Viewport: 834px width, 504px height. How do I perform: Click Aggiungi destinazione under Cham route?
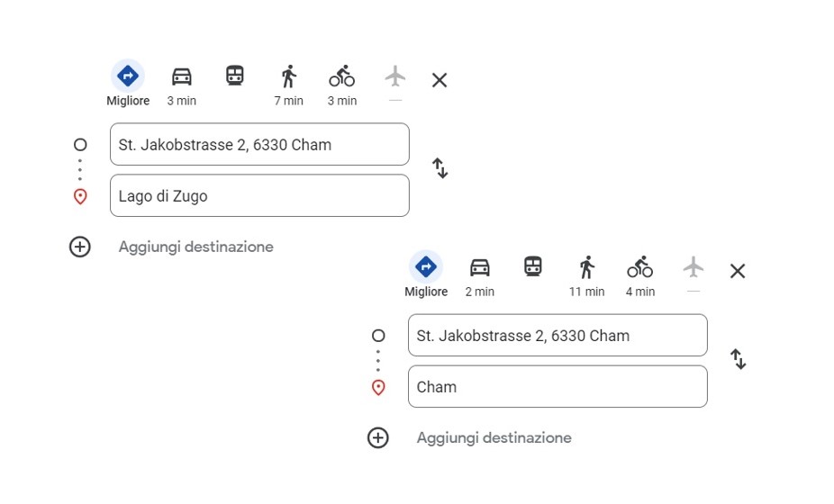click(x=494, y=437)
